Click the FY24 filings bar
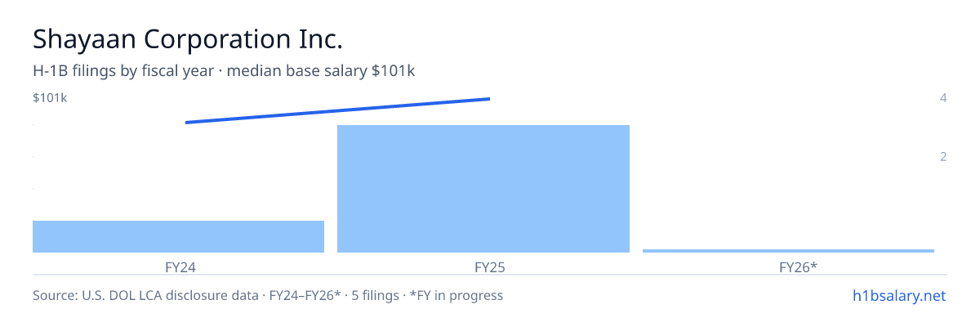 178,236
